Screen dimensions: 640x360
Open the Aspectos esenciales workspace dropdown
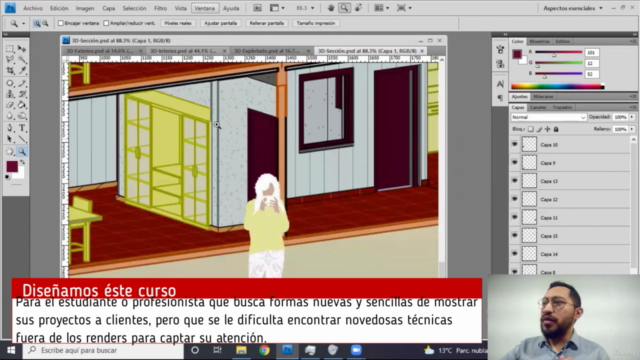pyautogui.click(x=573, y=8)
